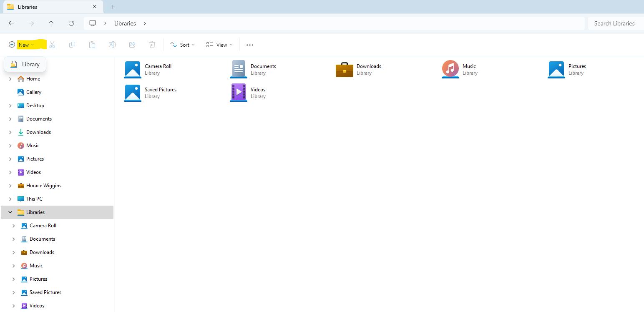Expand the Home node in sidebar

[10, 79]
